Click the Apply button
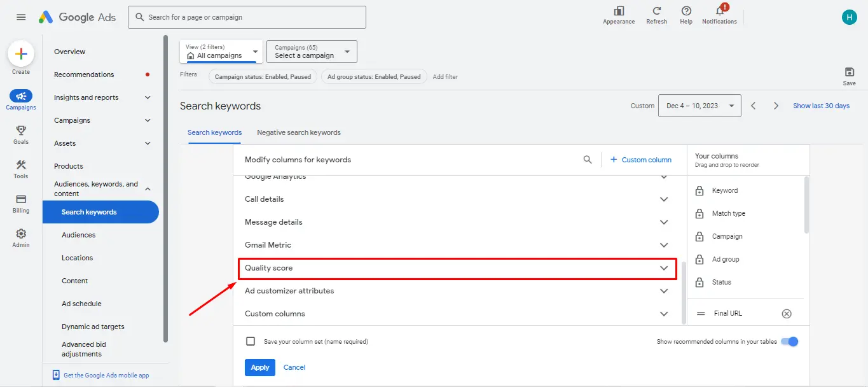 (x=260, y=367)
